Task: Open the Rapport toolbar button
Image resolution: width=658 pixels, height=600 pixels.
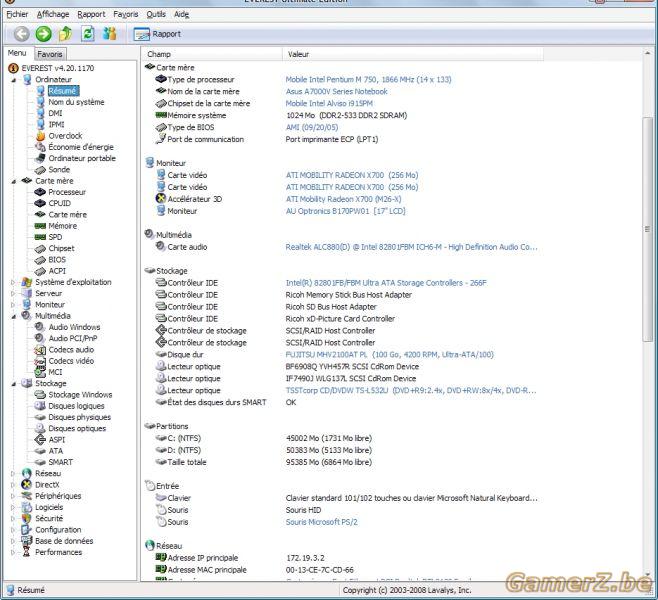Action: click(157, 34)
